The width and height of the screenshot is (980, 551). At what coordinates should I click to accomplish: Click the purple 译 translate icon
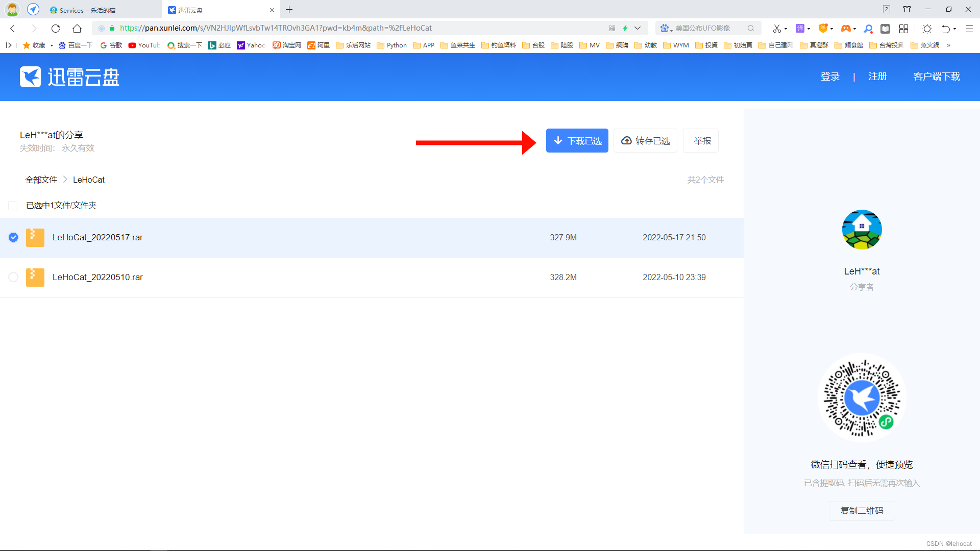800,29
